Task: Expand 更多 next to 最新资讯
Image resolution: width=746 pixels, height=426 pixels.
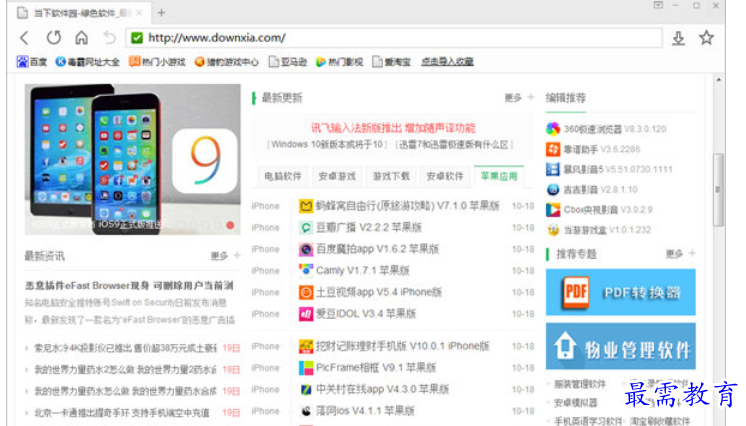Action: (x=226, y=256)
